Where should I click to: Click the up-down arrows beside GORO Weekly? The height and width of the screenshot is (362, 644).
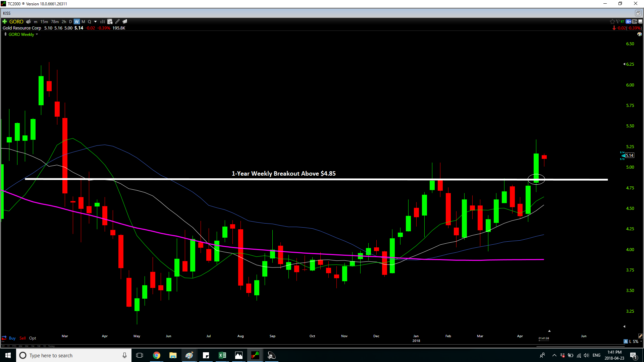[x=5, y=34]
